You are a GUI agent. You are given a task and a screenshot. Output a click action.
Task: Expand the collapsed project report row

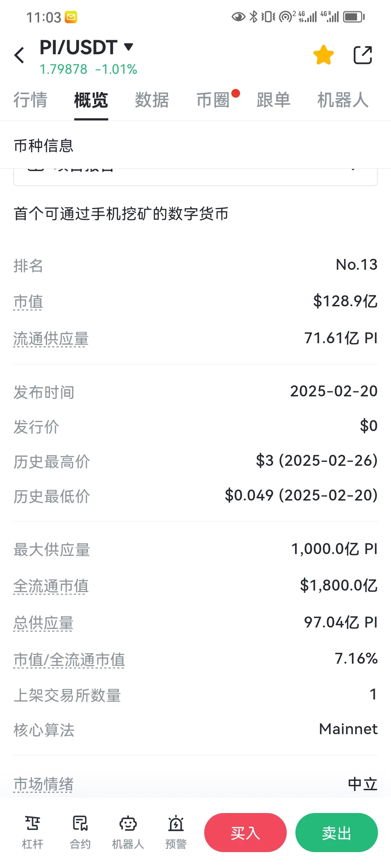point(195,176)
